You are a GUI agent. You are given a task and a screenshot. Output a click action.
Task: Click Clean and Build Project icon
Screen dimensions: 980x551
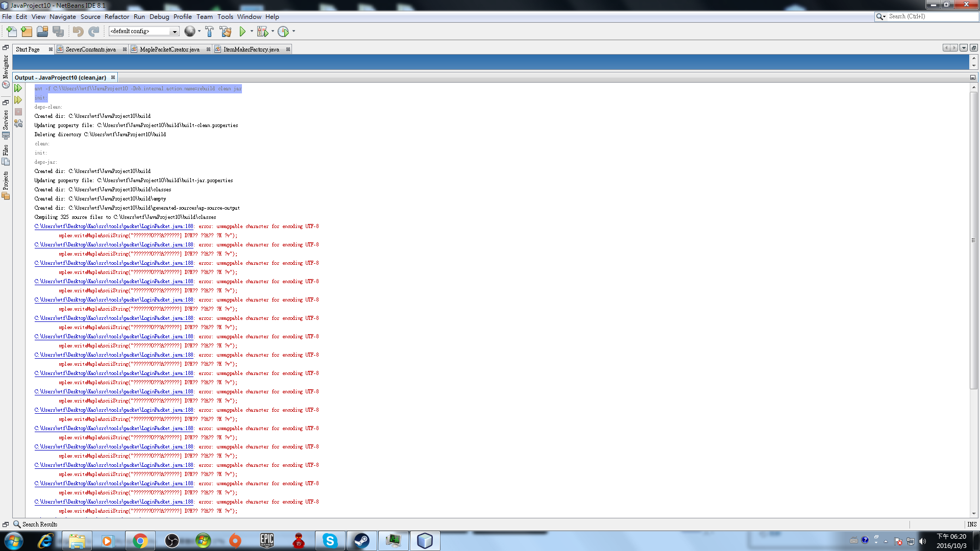226,32
